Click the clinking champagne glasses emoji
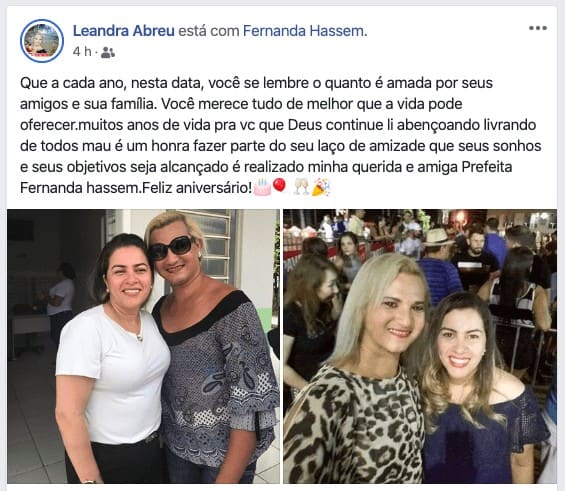565x491 pixels. pos(301,187)
